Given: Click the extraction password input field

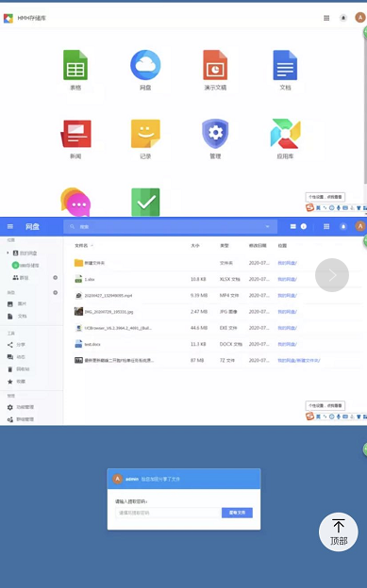Looking at the screenshot, I should (x=168, y=513).
